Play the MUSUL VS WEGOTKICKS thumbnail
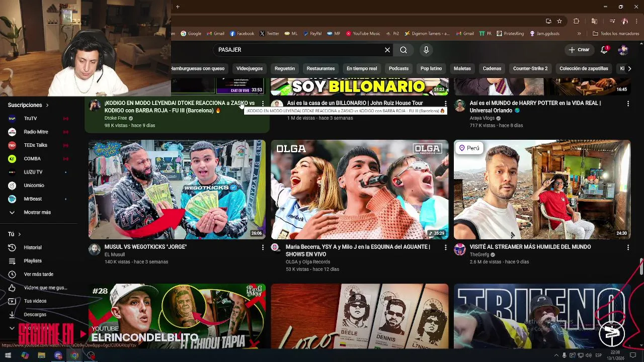 [x=177, y=190]
